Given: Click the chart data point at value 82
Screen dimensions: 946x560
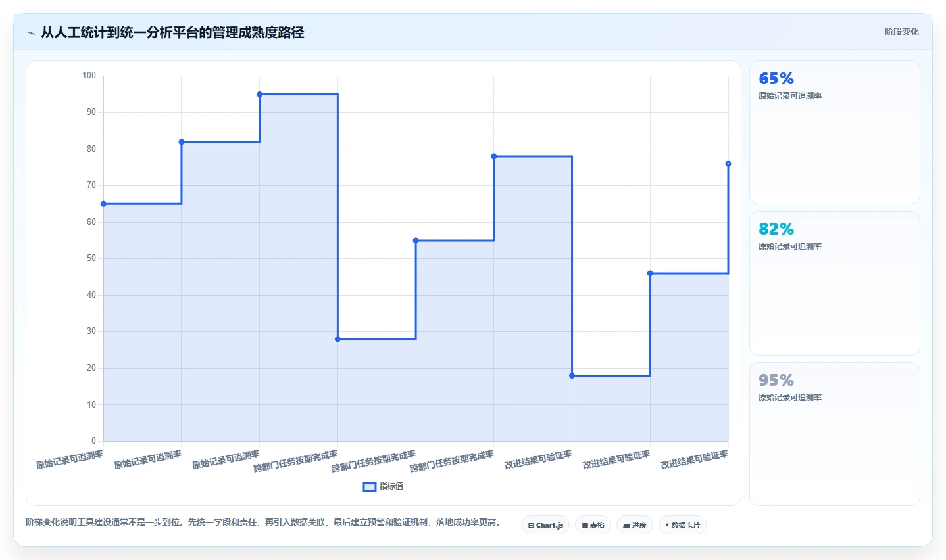Looking at the screenshot, I should click(182, 142).
